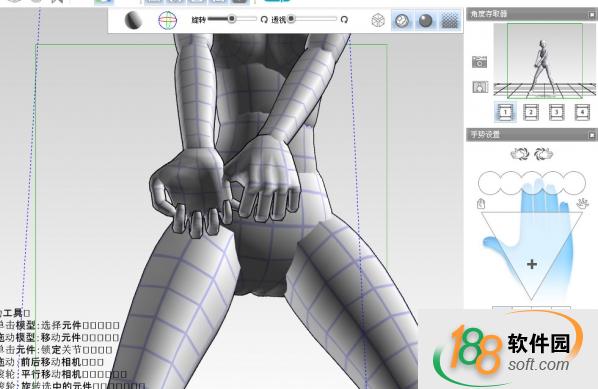
Task: Adjust the 旋转 rotation slider handle
Action: 231,19
